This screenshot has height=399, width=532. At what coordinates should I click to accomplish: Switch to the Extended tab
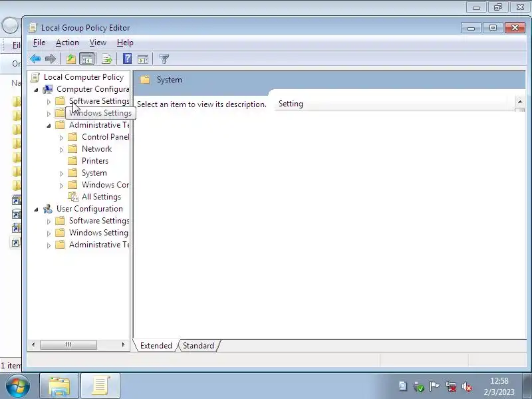click(156, 345)
